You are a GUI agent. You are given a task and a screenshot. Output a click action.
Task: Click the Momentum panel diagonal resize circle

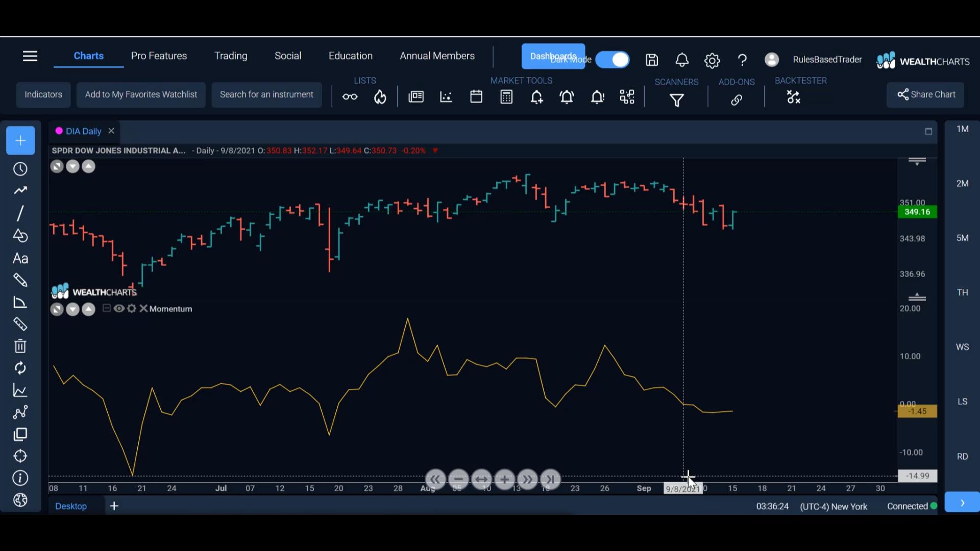57,309
